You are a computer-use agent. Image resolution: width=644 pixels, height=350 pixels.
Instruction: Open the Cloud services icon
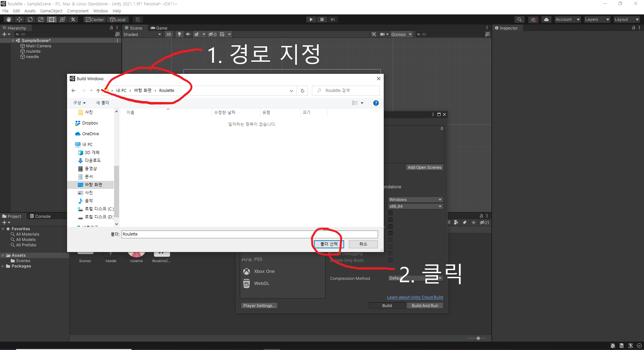tap(546, 19)
